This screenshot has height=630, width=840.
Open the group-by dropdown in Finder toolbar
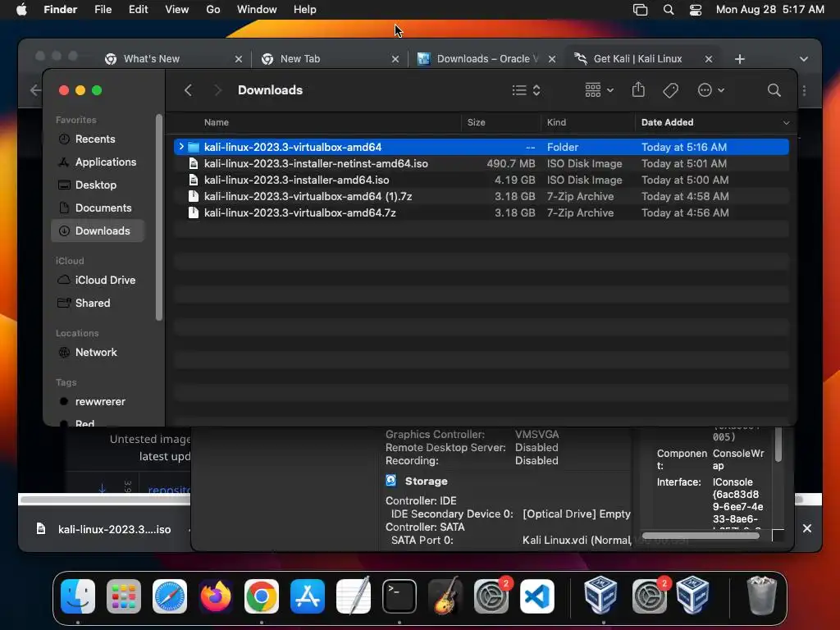599,90
